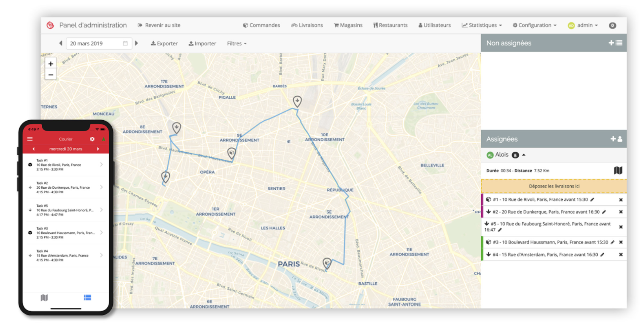Go to next day in phone app
Viewport: 644px width, 333px height.
98,149
